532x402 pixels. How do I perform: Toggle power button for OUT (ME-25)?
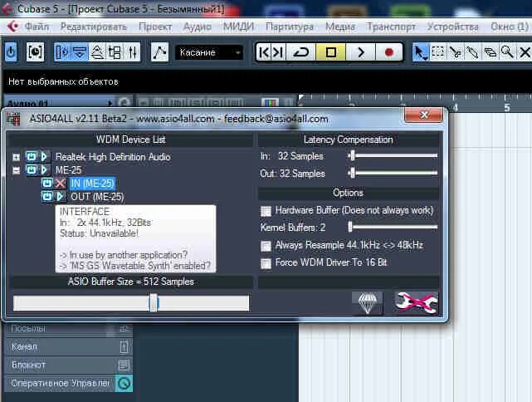(x=47, y=196)
